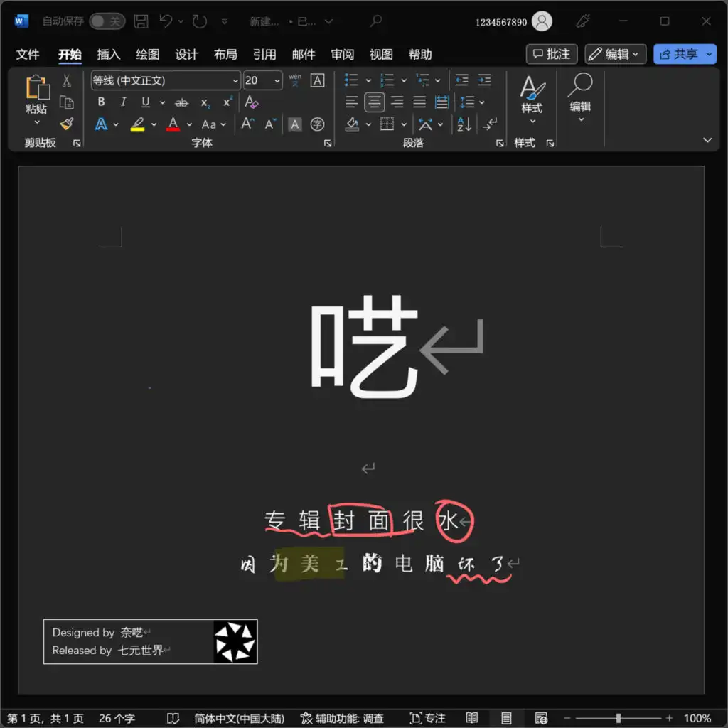The width and height of the screenshot is (728, 728).
Task: Open the font name dropdown
Action: coord(235,81)
